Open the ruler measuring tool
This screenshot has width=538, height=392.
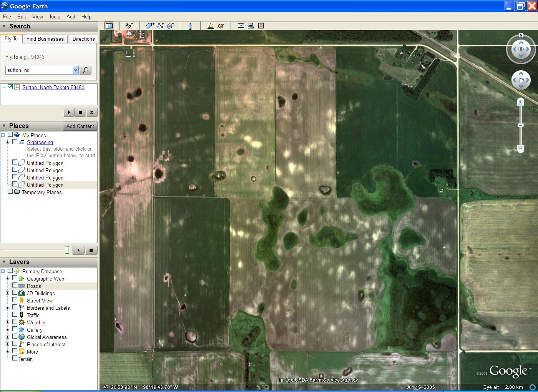(190, 26)
